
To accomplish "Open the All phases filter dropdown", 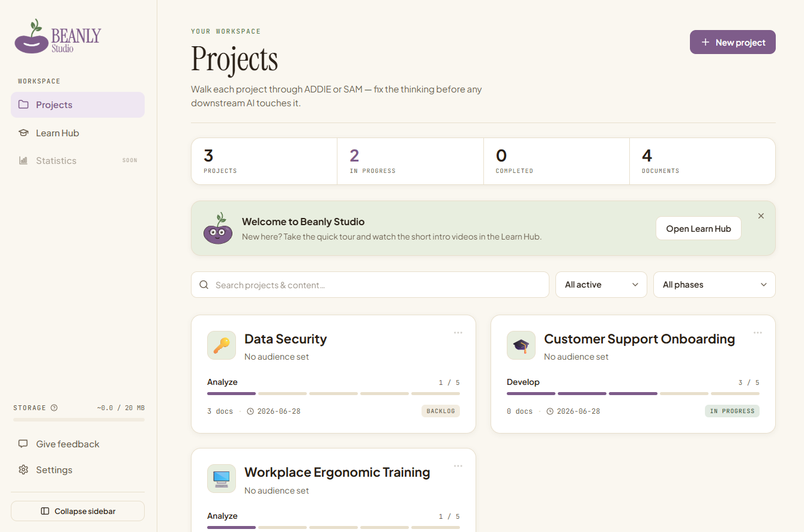I will 715,285.
